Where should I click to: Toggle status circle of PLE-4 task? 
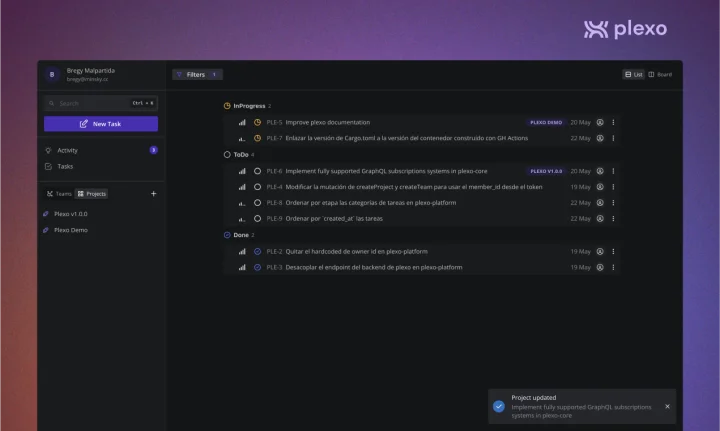(x=258, y=187)
